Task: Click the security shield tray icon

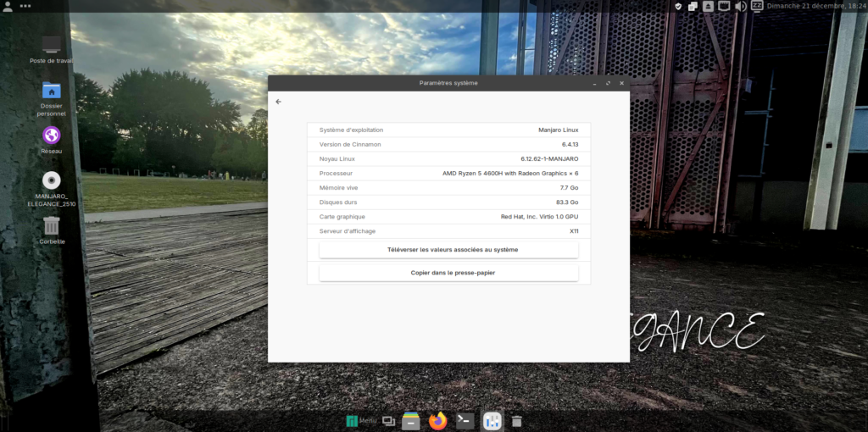Action: pyautogui.click(x=678, y=6)
